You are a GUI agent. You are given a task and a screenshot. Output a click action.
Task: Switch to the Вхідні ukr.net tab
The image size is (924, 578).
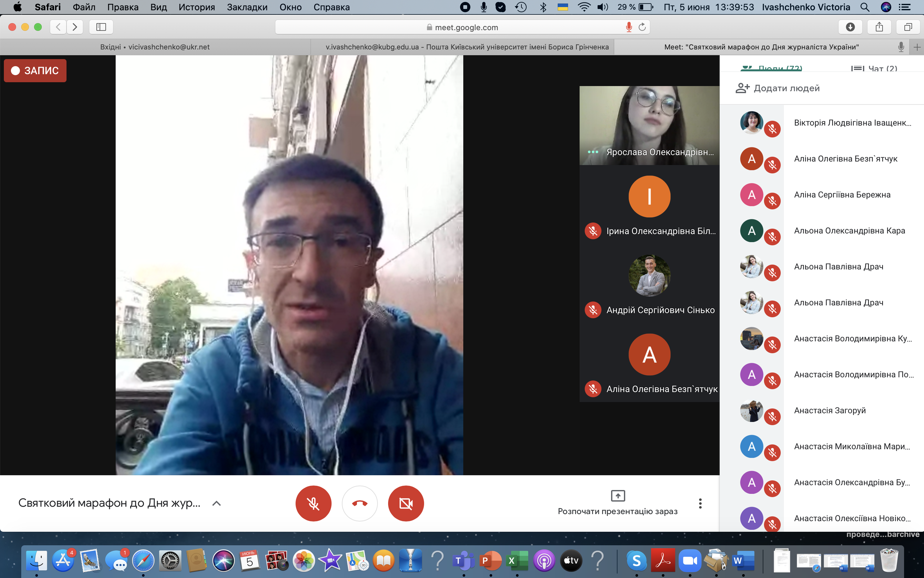155,47
